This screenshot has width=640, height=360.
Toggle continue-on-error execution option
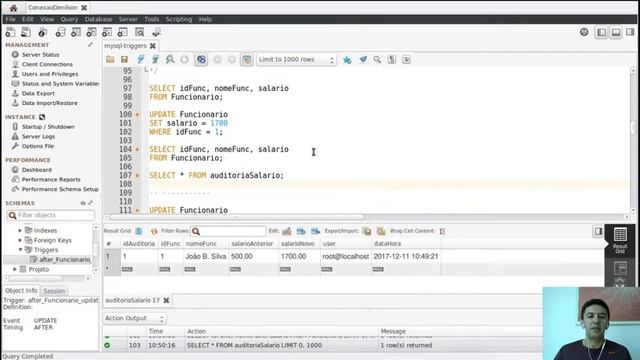click(201, 60)
